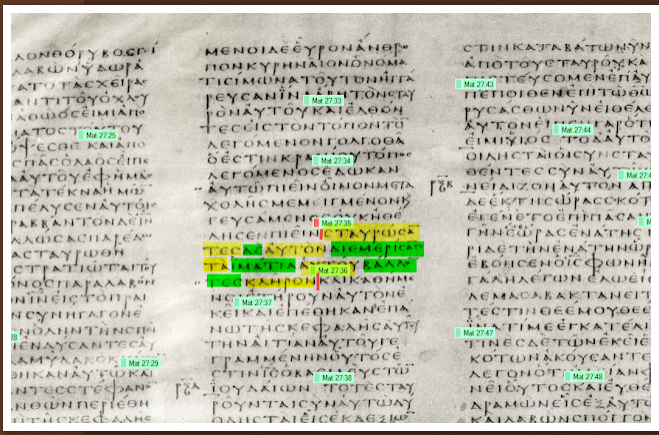Viewport: 659px width, 435px height.
Task: Open the Mat 27:48 verse marker
Action: 584,377
